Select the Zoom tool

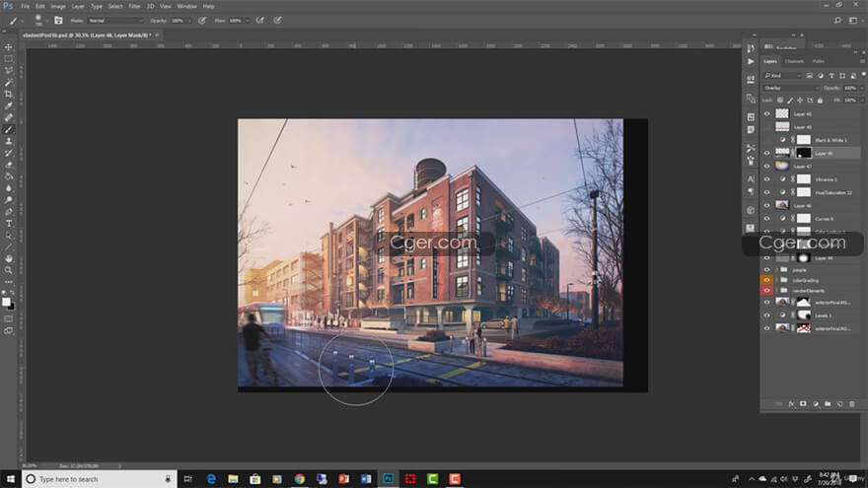9,270
